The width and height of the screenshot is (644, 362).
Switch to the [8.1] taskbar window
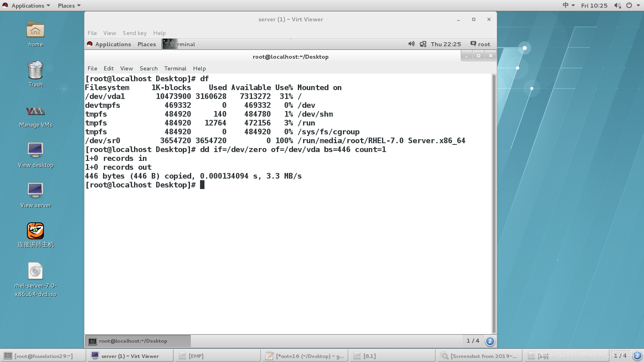392,356
